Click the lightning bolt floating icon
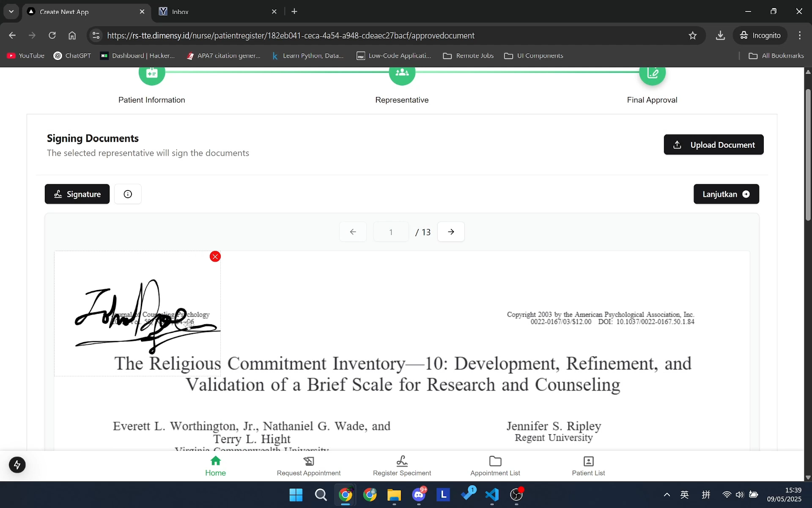Viewport: 812px width, 508px height. tap(17, 465)
